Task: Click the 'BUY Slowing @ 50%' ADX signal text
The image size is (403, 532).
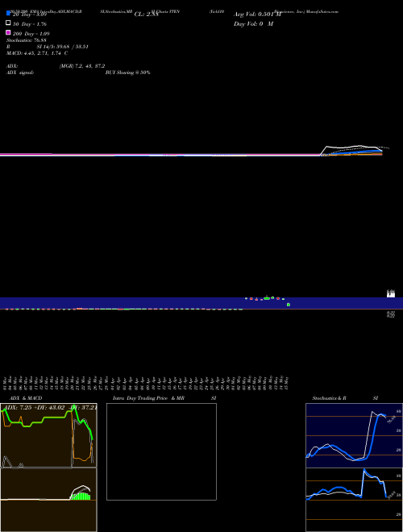Action: 127,73
